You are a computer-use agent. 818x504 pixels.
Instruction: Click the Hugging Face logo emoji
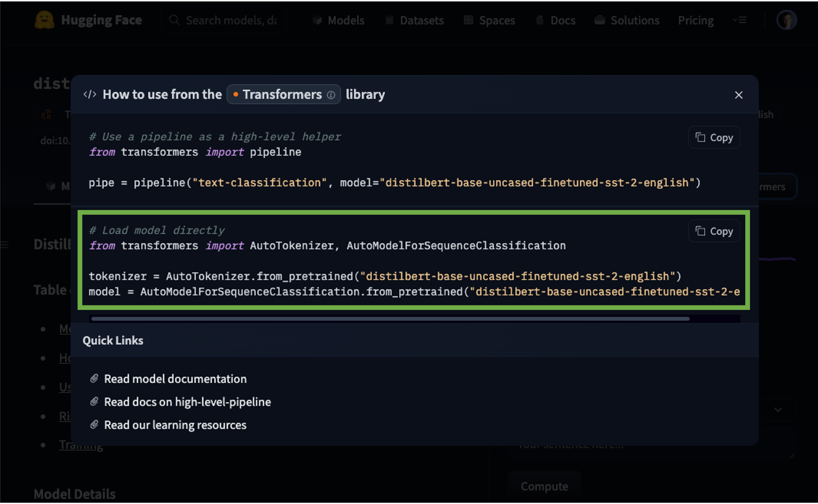44,20
